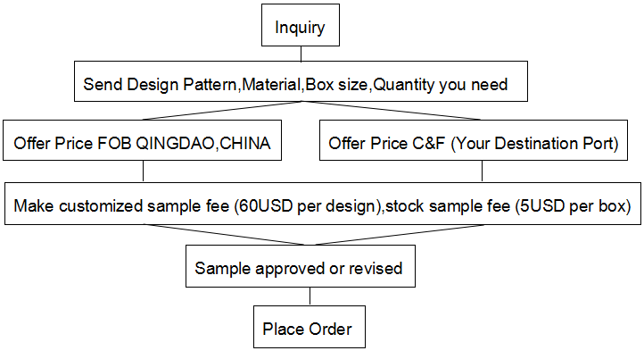Click the 'Quantity you need' text

(x=441, y=85)
